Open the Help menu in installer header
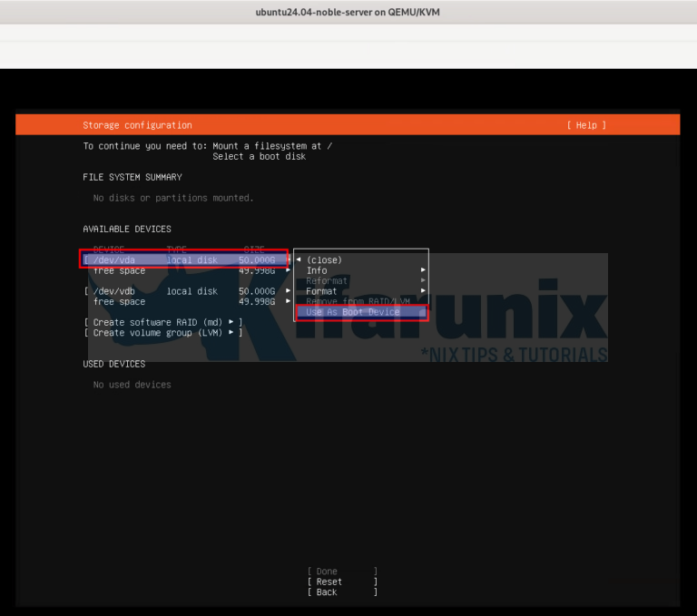 point(586,125)
